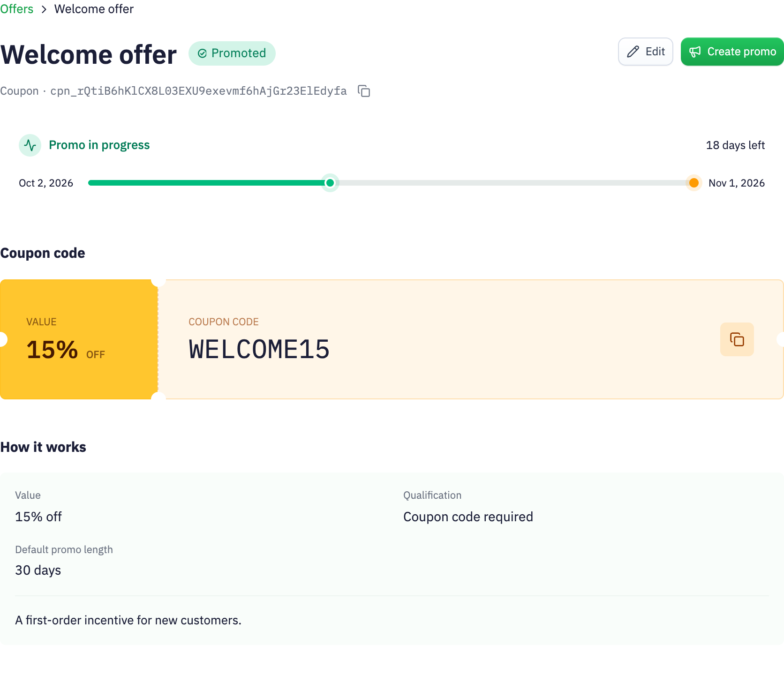The width and height of the screenshot is (784, 675).
Task: Click the first-order incentive description text
Action: [x=128, y=621]
